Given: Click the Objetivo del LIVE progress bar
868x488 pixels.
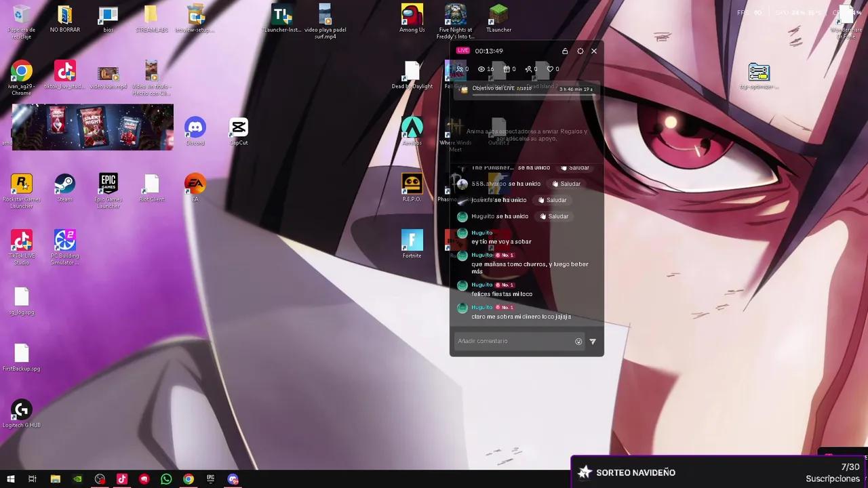Looking at the screenshot, I should pos(526,89).
